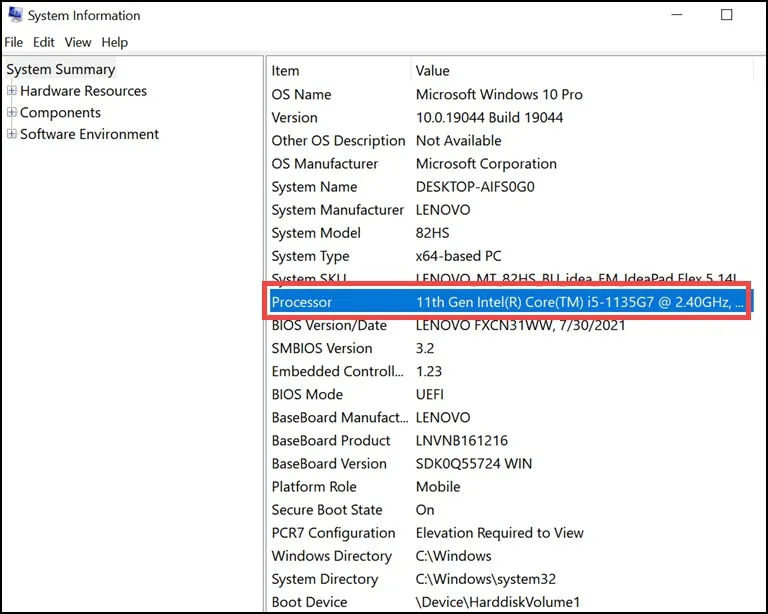Expand the Hardware Resources node

tap(12, 91)
